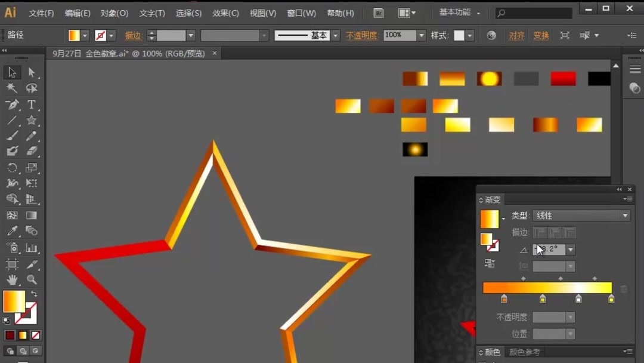This screenshot has width=644, height=363.
Task: Swap fill and stroke colors in toolbar
Action: coord(34,293)
